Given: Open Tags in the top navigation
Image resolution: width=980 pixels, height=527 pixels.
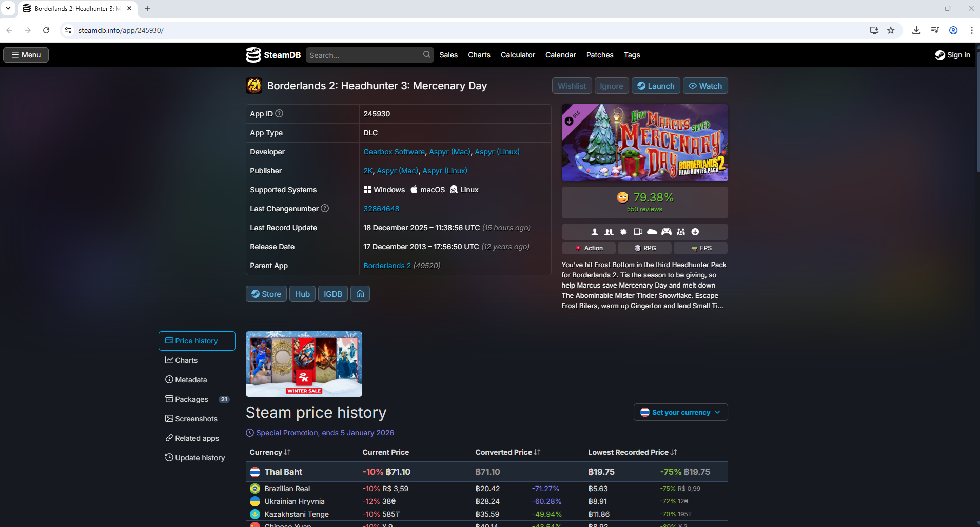Looking at the screenshot, I should click(x=632, y=55).
